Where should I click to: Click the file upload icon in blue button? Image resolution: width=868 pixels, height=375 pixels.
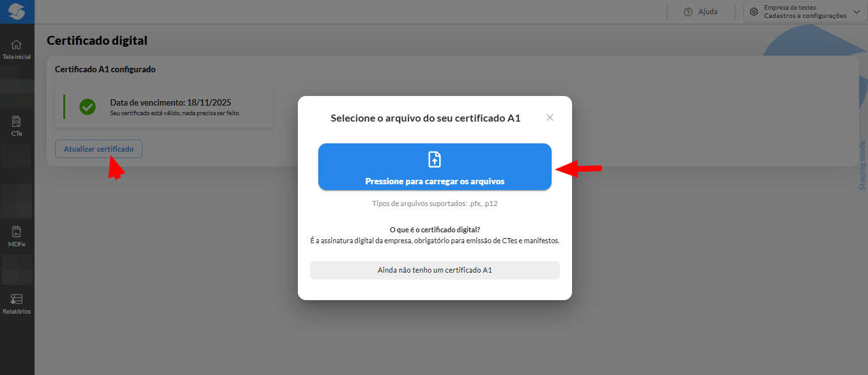pyautogui.click(x=435, y=159)
